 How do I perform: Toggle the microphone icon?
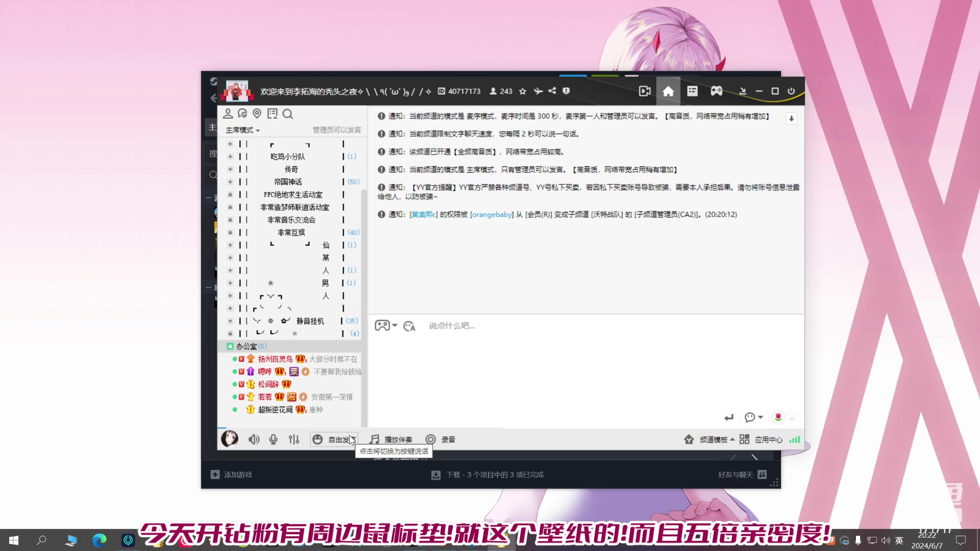click(274, 439)
